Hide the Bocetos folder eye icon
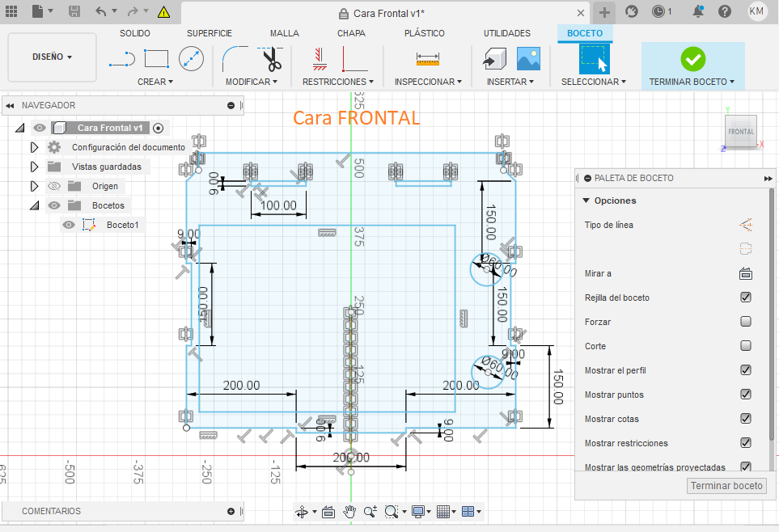The width and height of the screenshot is (779, 532). point(54,205)
